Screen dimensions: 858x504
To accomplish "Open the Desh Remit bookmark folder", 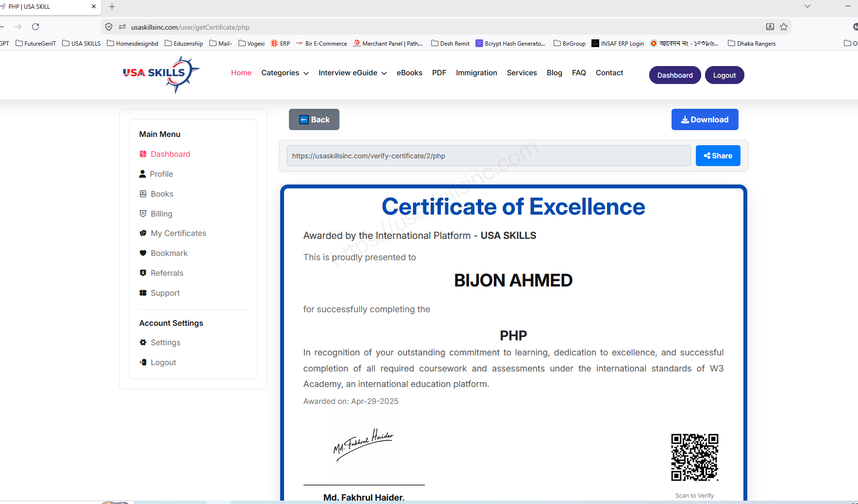I will pyautogui.click(x=451, y=43).
